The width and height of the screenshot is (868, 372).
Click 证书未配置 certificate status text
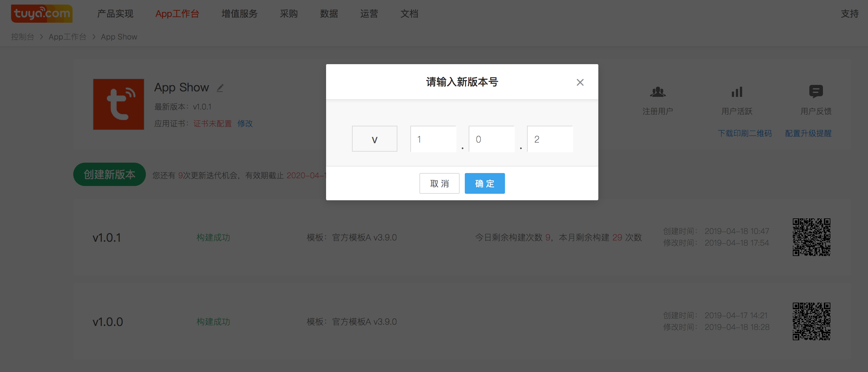click(213, 124)
